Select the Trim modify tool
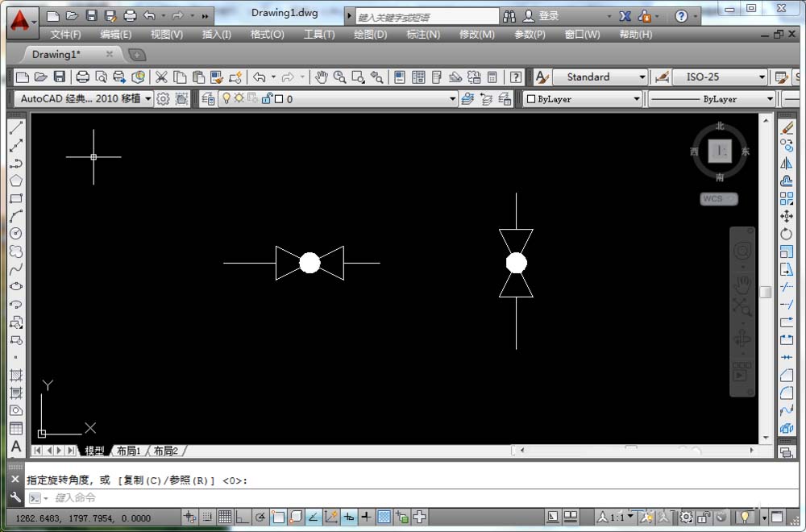This screenshot has width=806, height=532. tap(787, 287)
